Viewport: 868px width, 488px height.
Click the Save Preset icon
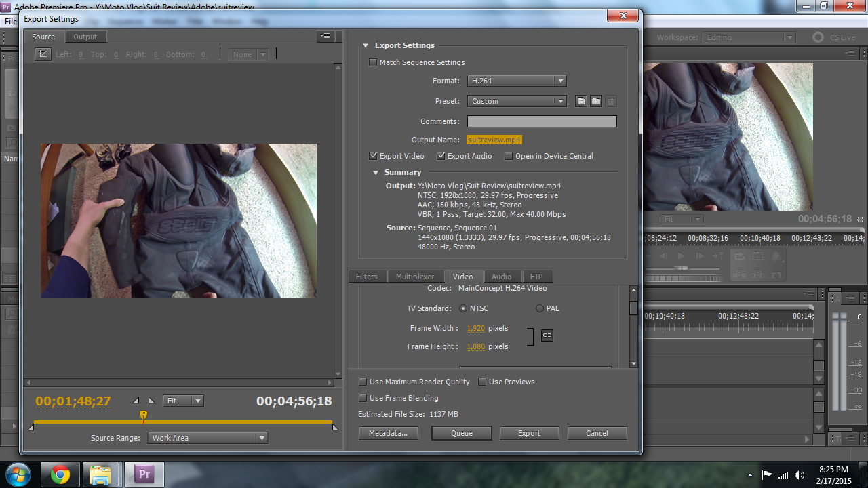click(x=581, y=101)
